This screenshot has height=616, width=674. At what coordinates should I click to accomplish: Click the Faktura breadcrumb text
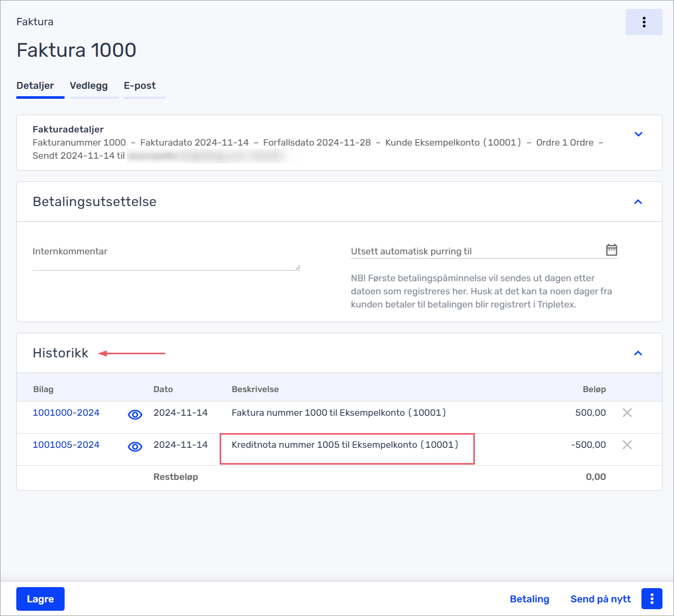tap(35, 22)
